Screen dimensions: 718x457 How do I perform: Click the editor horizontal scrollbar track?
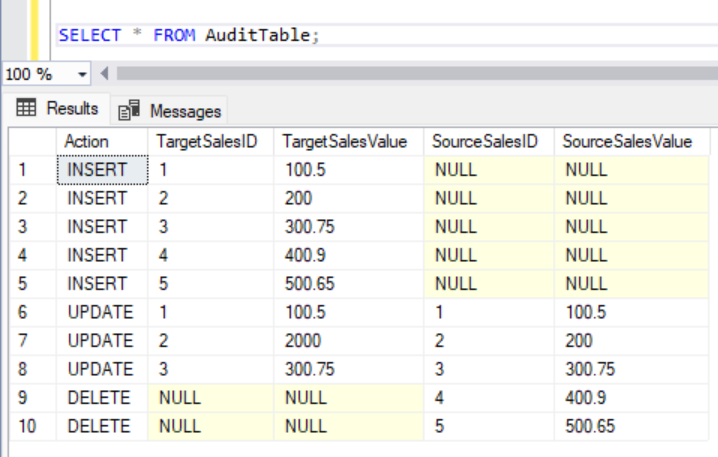(x=400, y=75)
